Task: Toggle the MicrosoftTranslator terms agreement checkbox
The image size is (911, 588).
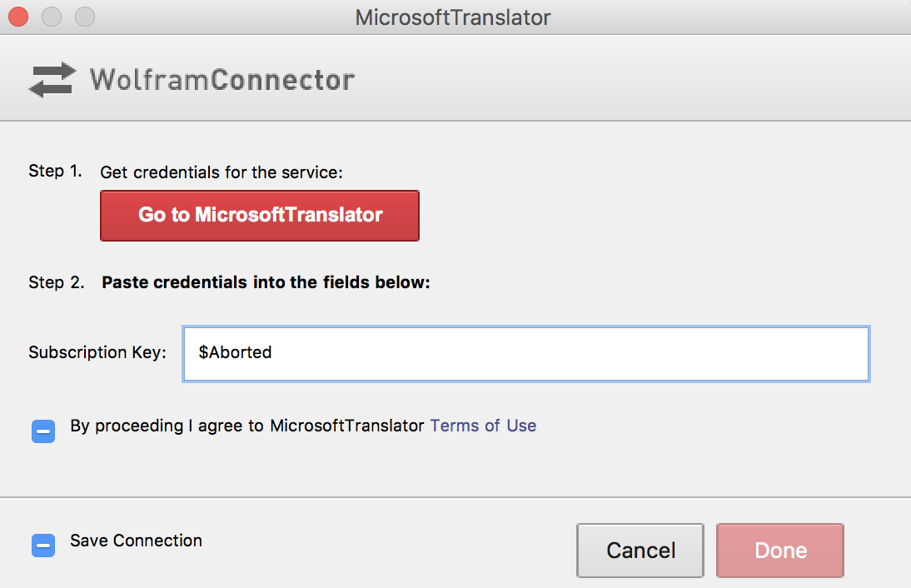Action: coord(43,431)
